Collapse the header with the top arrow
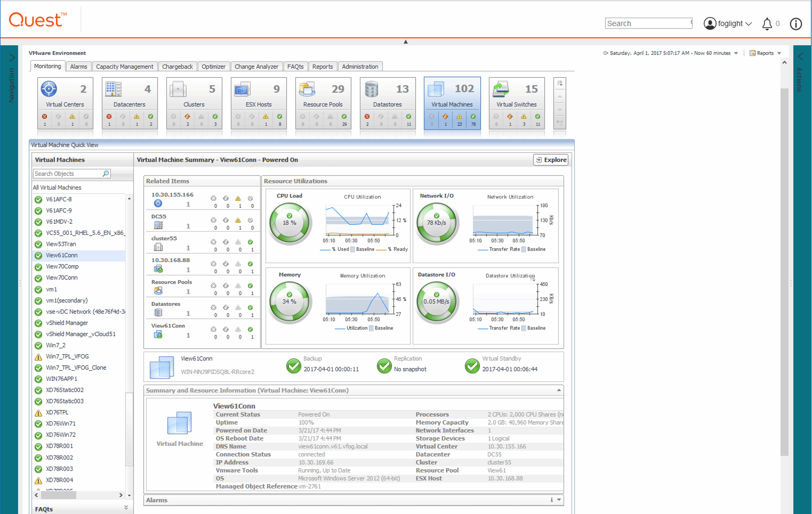812x514 pixels. [x=406, y=41]
